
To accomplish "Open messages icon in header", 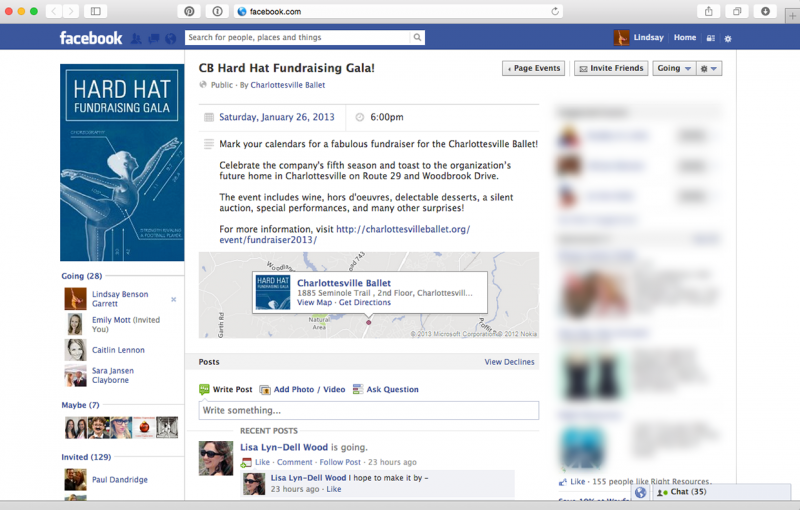I will point(154,38).
